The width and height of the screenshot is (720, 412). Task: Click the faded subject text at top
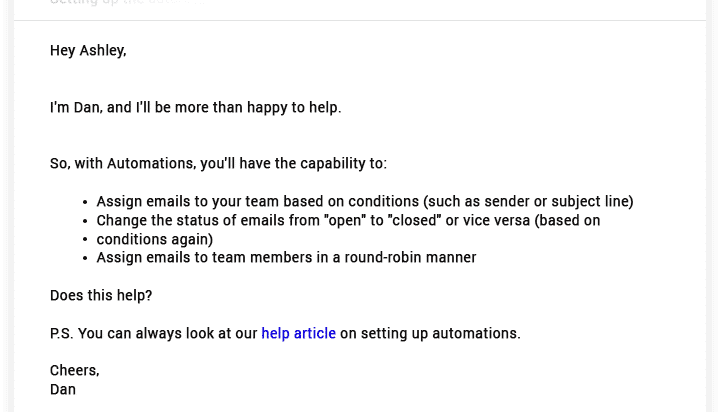pyautogui.click(x=128, y=2)
